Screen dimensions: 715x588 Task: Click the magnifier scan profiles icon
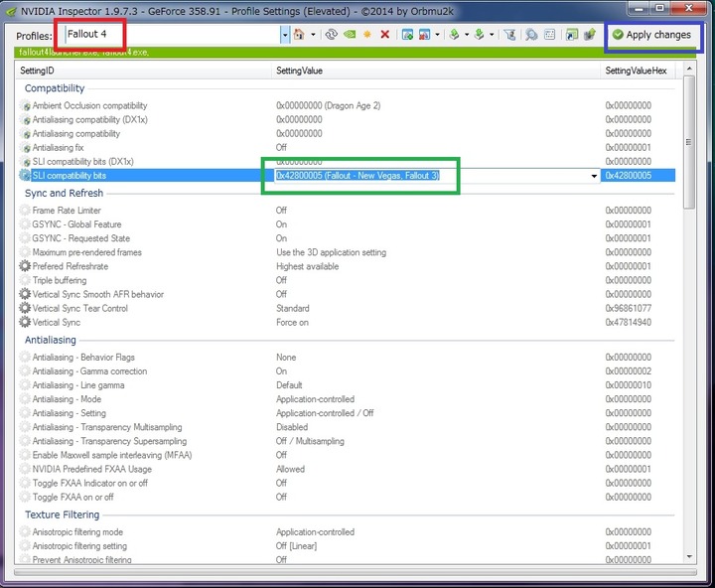[x=531, y=34]
